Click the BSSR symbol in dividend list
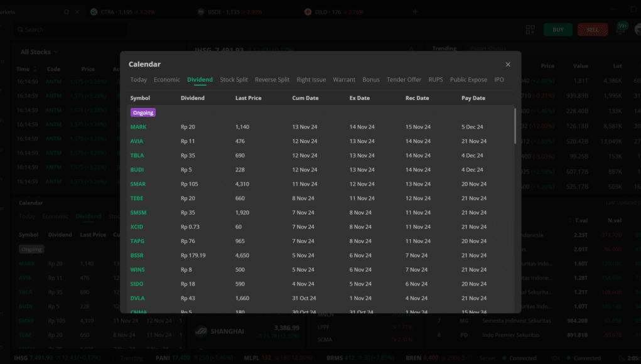Screen dimensions: 641x364 pos(137,255)
